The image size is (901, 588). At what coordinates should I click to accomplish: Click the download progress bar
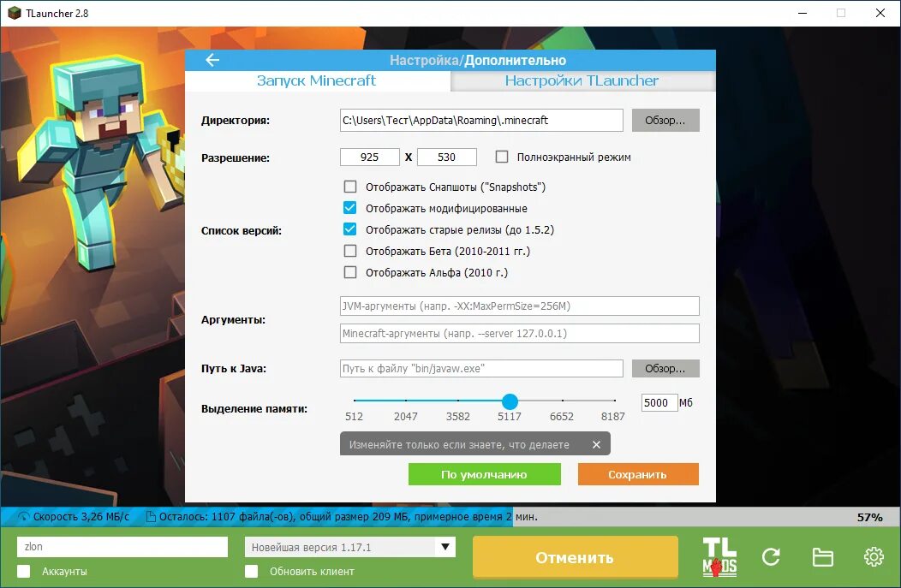point(450,517)
